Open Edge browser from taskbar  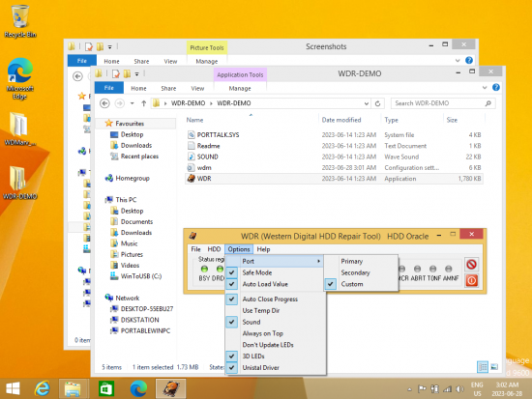(x=138, y=388)
